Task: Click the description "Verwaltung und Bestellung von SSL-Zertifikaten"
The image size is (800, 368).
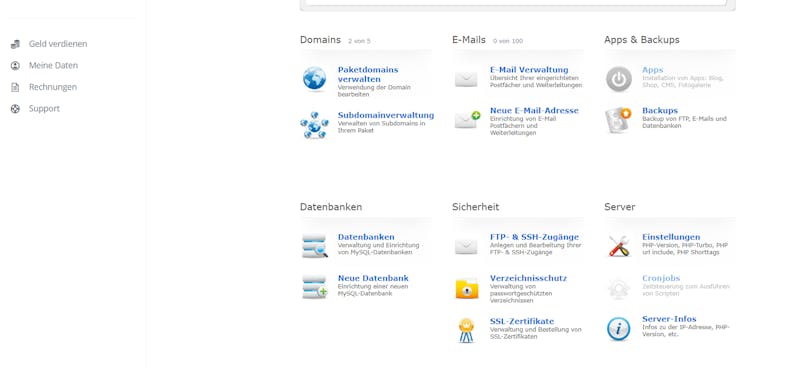Action: click(535, 333)
